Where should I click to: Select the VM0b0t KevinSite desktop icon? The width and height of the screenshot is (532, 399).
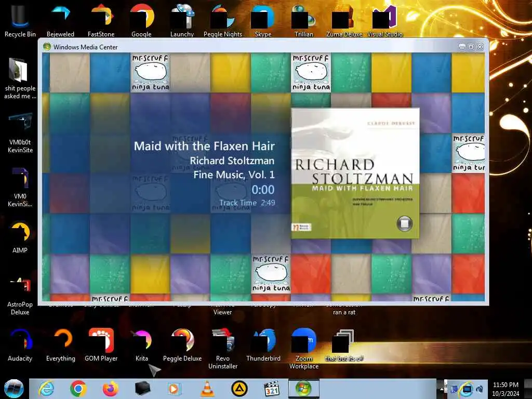coord(20,133)
